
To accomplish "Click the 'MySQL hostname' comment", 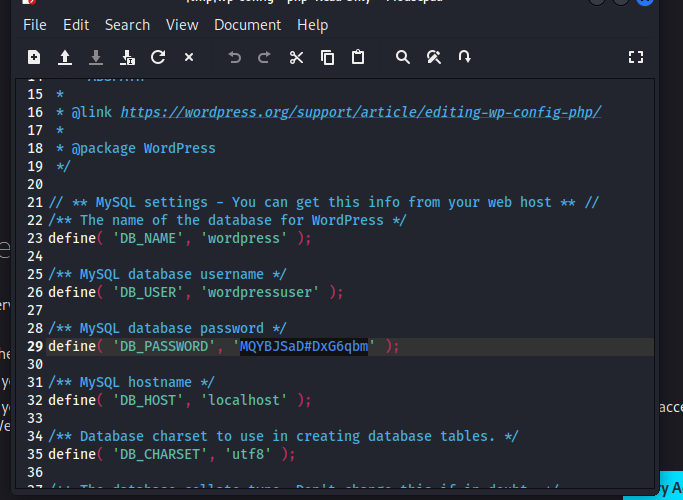I will click(x=131, y=382).
